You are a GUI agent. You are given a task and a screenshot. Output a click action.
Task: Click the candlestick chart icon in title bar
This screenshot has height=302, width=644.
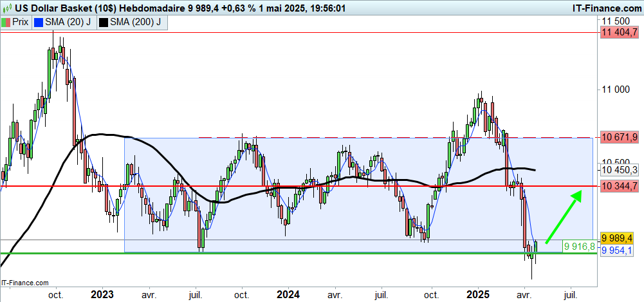tap(7, 6)
